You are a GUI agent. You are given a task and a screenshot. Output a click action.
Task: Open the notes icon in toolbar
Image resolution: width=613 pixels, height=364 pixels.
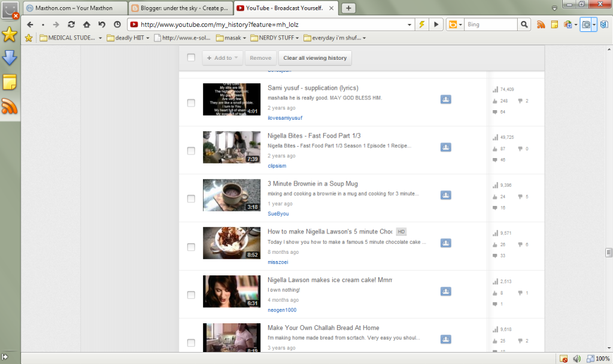click(x=554, y=25)
